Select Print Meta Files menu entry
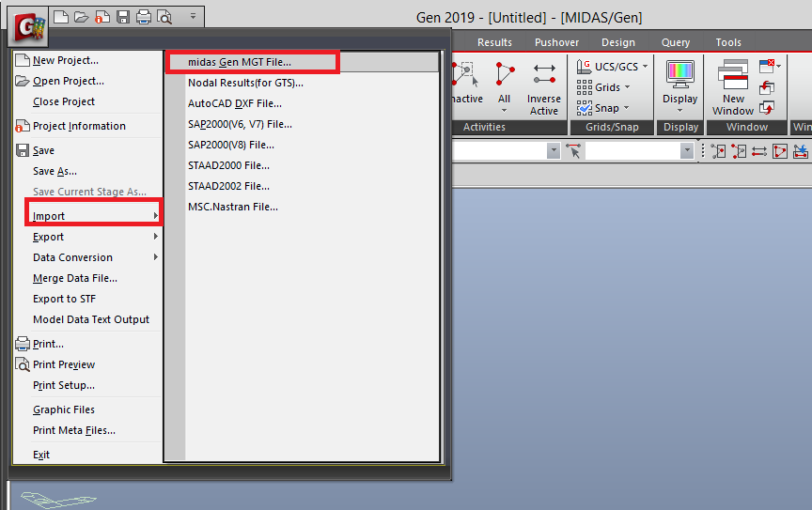 click(88, 430)
